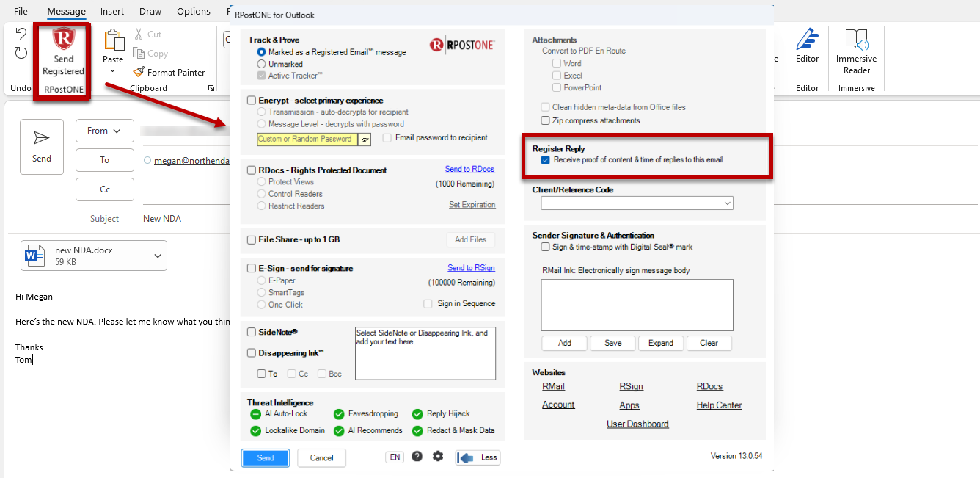Image resolution: width=980 pixels, height=478 pixels.
Task: Click the Undo arrow icon
Action: (21, 34)
